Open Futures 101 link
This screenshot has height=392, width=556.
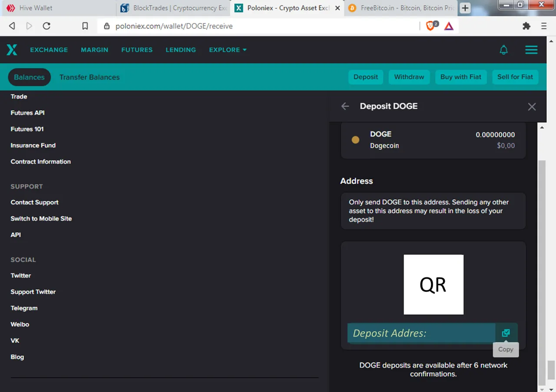click(27, 129)
